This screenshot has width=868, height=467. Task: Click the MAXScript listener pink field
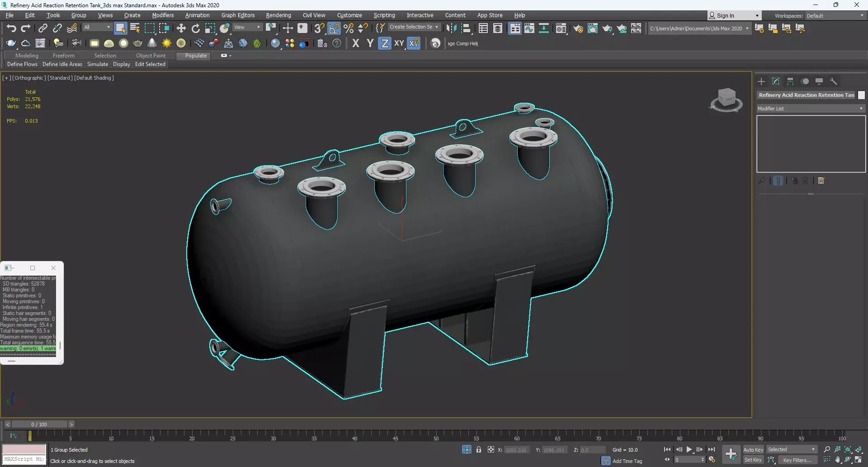24,449
